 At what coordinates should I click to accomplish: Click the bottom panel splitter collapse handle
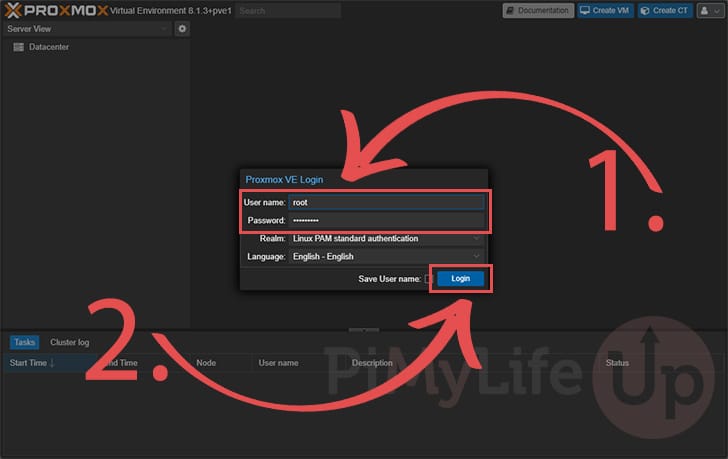(364, 330)
